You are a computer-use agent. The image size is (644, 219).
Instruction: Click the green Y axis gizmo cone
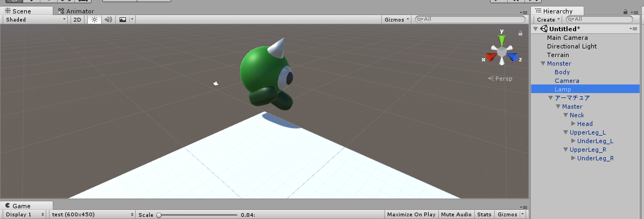pyautogui.click(x=501, y=40)
